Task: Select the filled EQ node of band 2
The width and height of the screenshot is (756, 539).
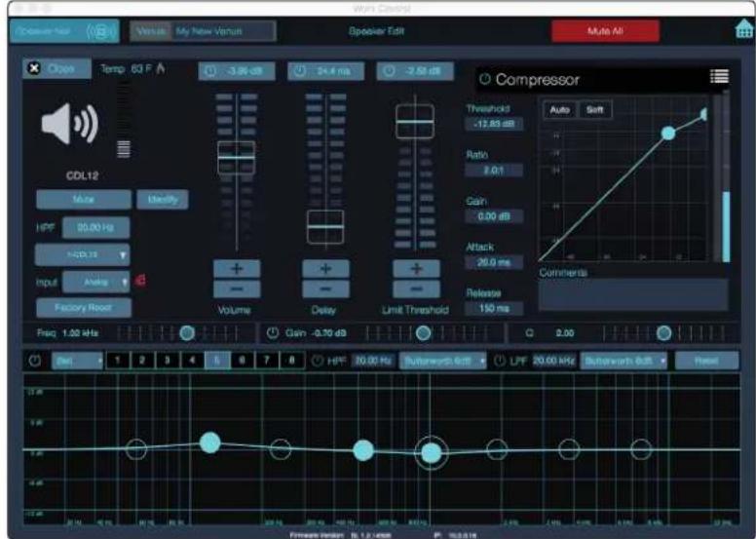Action: coord(210,443)
